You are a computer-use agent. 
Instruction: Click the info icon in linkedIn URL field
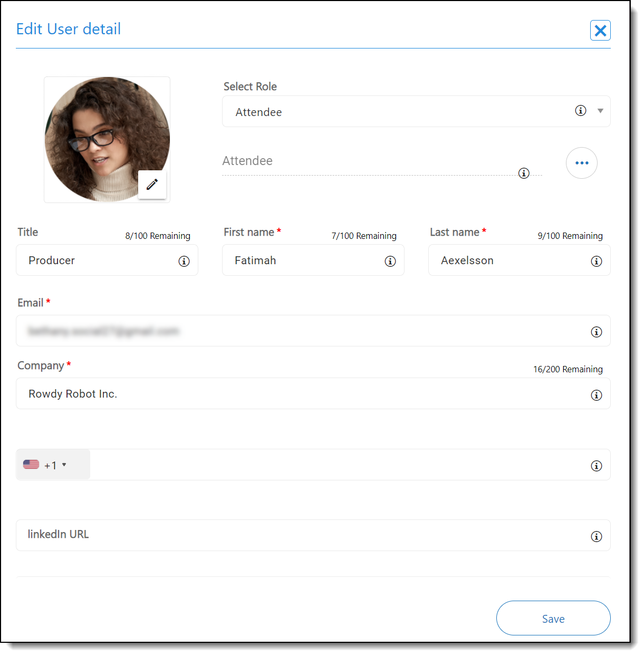coord(597,536)
